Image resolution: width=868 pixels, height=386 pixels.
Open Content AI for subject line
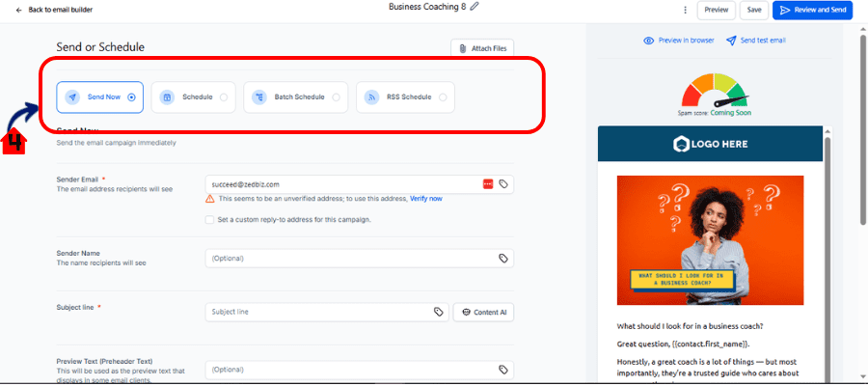click(x=483, y=312)
